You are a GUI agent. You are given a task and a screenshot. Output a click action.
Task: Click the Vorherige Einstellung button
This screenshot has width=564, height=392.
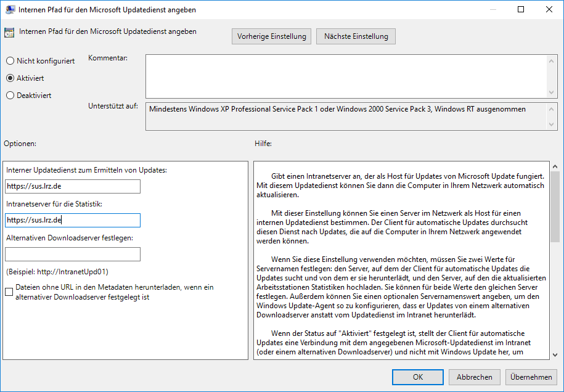pyautogui.click(x=271, y=36)
